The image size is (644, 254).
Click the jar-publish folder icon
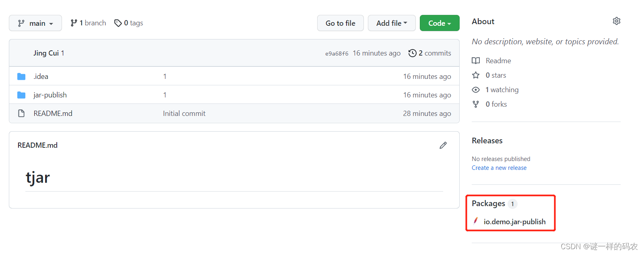[21, 95]
